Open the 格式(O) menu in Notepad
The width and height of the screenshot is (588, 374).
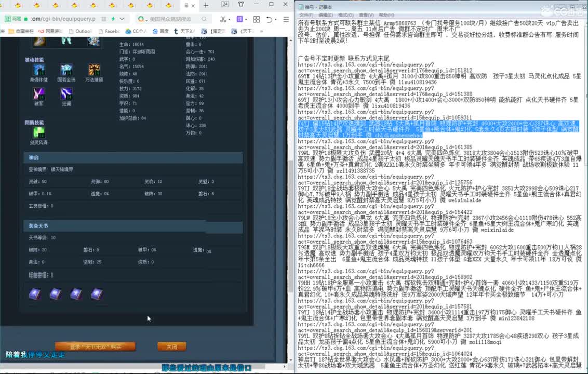(345, 15)
